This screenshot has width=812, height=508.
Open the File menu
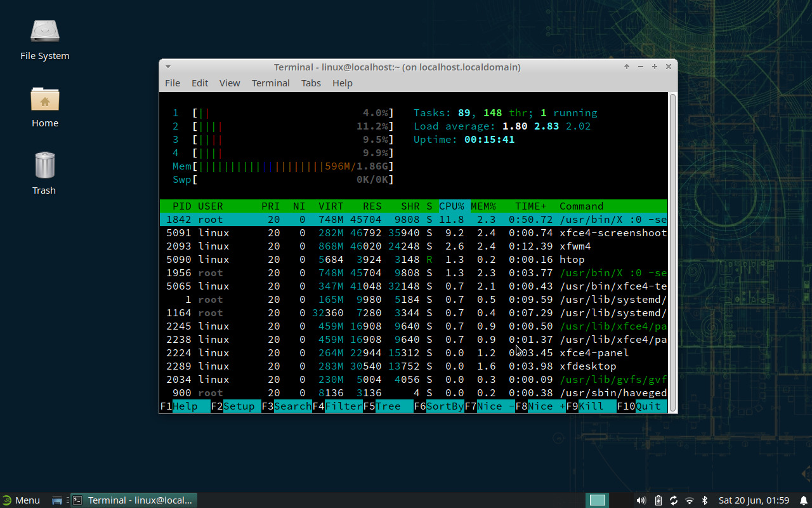click(x=172, y=83)
